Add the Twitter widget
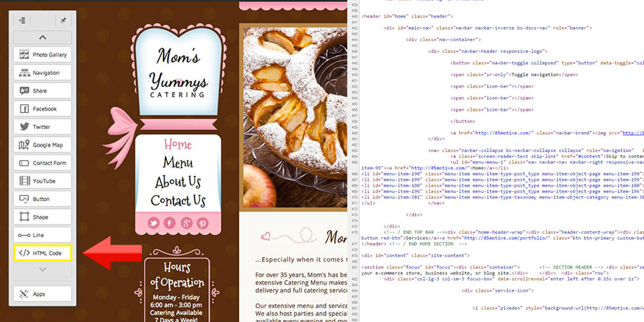This screenshot has width=644, height=322. pyautogui.click(x=43, y=127)
